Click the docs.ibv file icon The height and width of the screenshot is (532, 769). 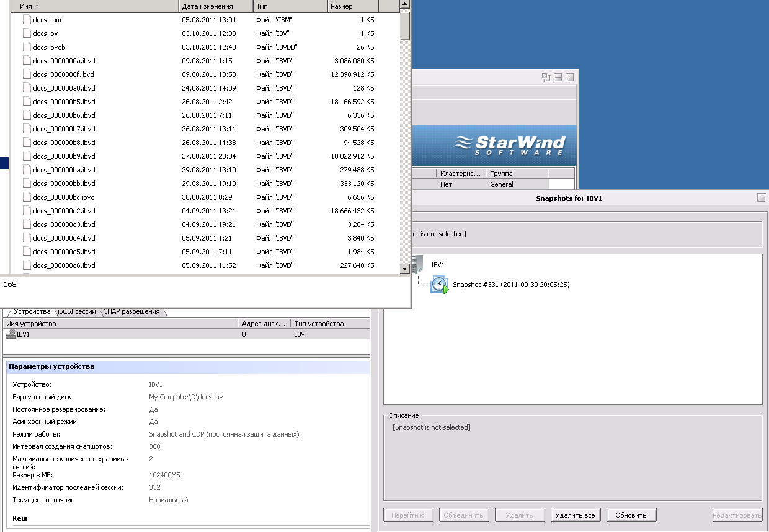click(x=27, y=33)
